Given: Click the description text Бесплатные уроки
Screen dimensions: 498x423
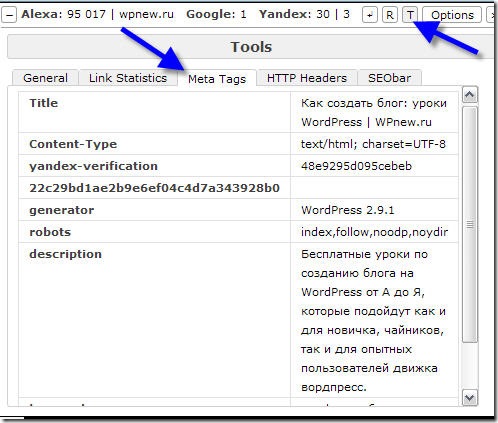Looking at the screenshot, I should [373, 321].
